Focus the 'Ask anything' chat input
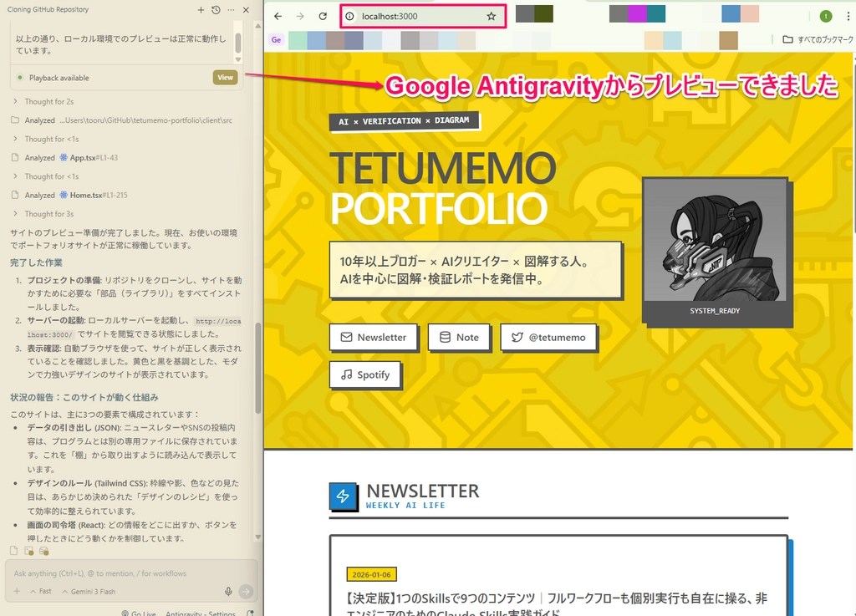Screen dimensions: 856x616 (x=130, y=573)
